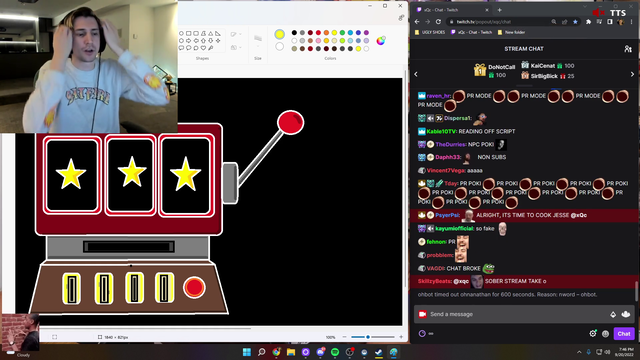Select the four-point star shape in Paint
This screenshot has height=360, width=640.
pyautogui.click(x=218, y=41)
